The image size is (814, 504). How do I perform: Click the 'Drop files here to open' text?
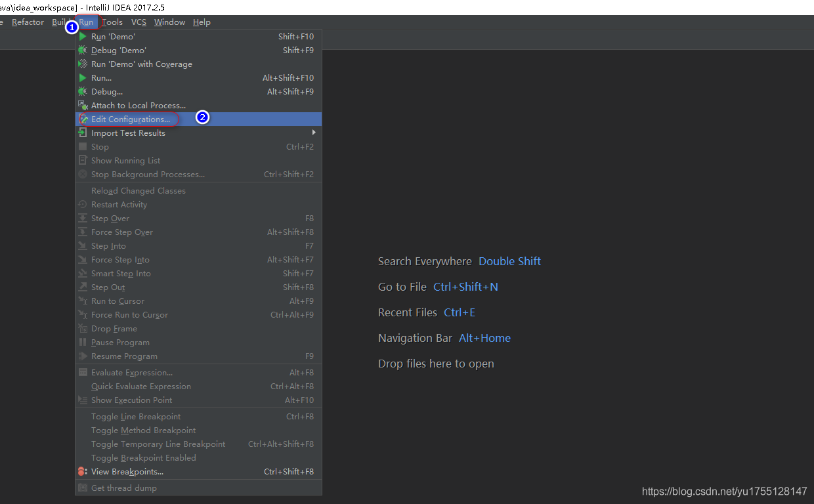(x=436, y=364)
